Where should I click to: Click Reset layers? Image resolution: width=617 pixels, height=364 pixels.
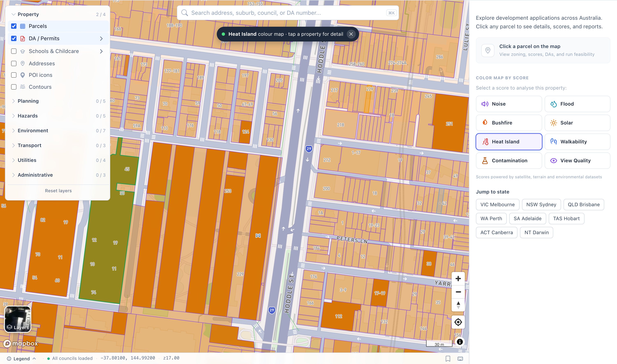tap(58, 191)
